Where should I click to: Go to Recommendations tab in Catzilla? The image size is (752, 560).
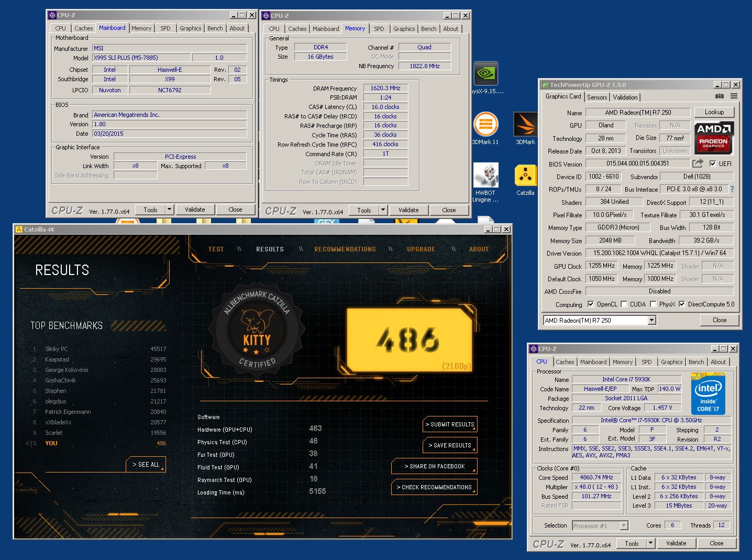(345, 249)
